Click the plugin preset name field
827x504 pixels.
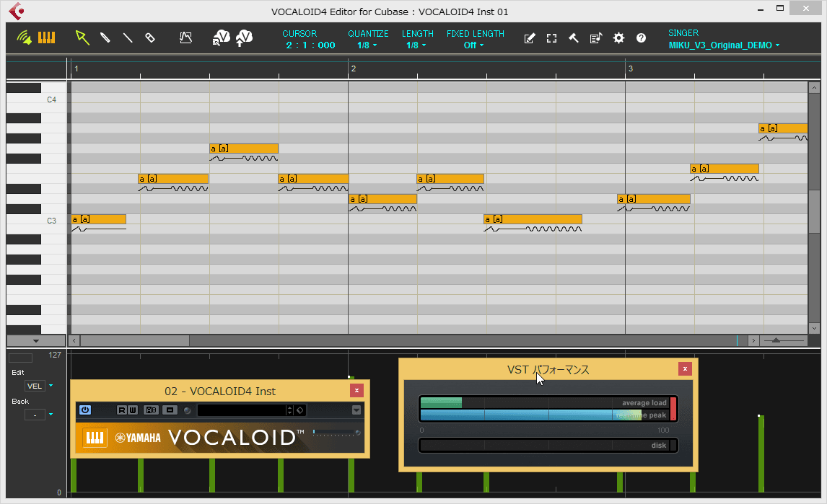click(241, 410)
